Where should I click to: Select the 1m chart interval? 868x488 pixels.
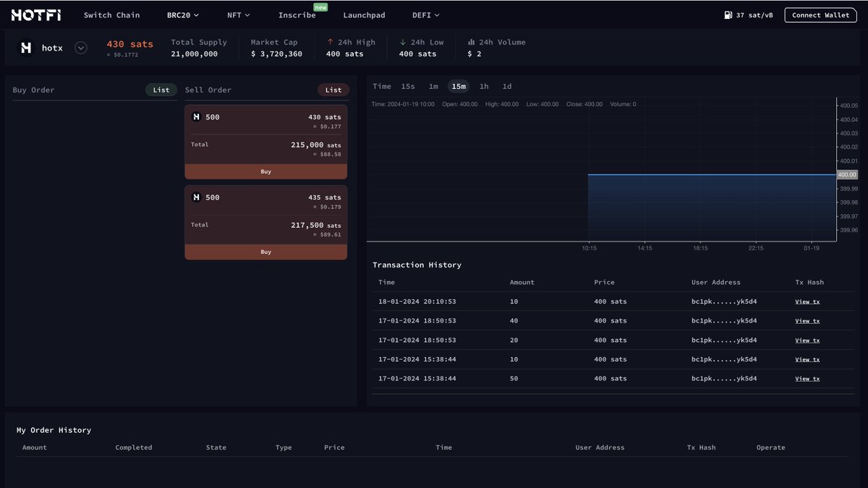point(433,86)
